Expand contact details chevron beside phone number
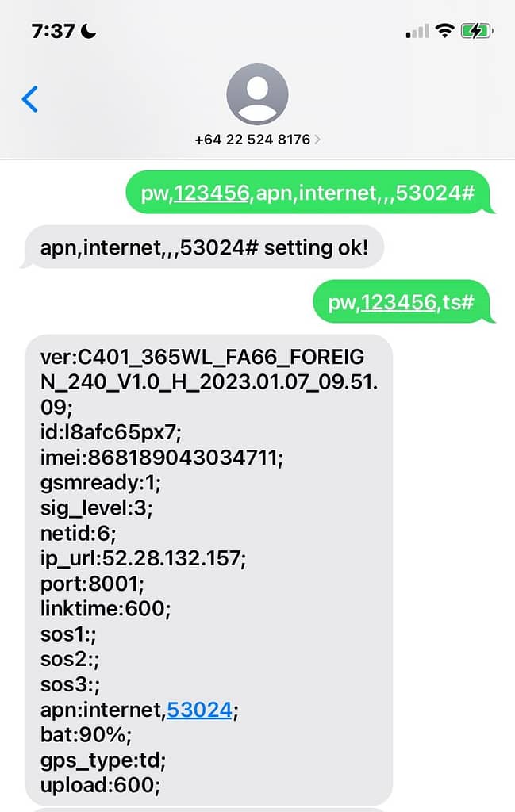The image size is (515, 812). coord(317,140)
